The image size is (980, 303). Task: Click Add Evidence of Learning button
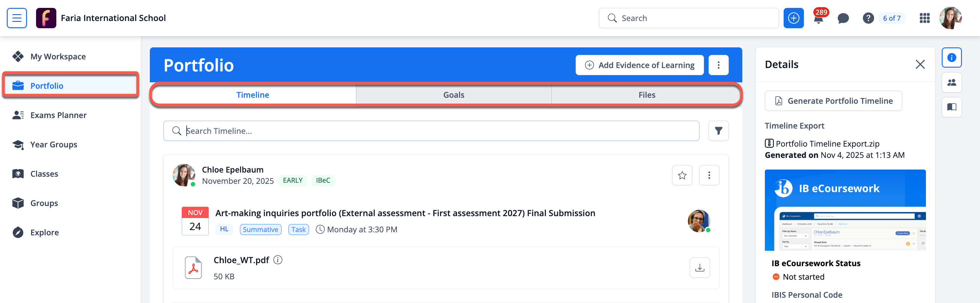coord(639,65)
